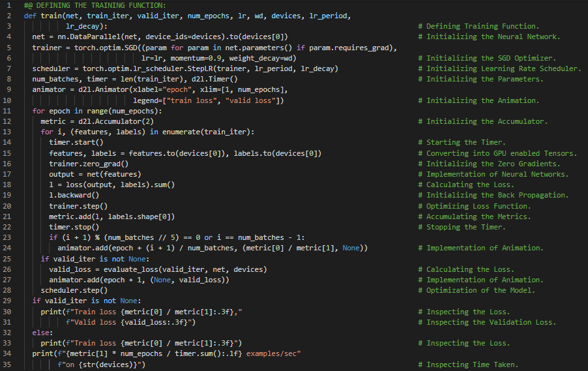
Task: Click the 'Initializing the SGD Optimizer' comment
Action: 492,58
